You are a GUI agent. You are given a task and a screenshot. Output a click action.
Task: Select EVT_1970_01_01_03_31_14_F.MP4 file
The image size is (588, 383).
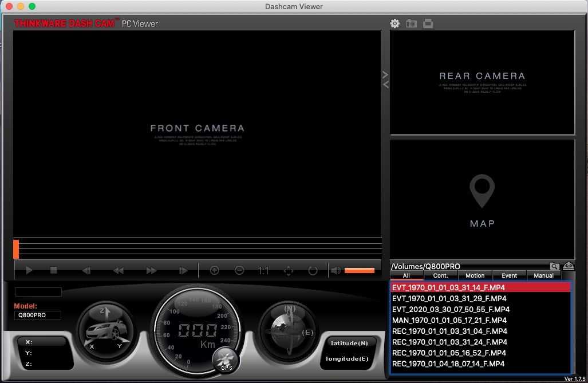(x=481, y=288)
